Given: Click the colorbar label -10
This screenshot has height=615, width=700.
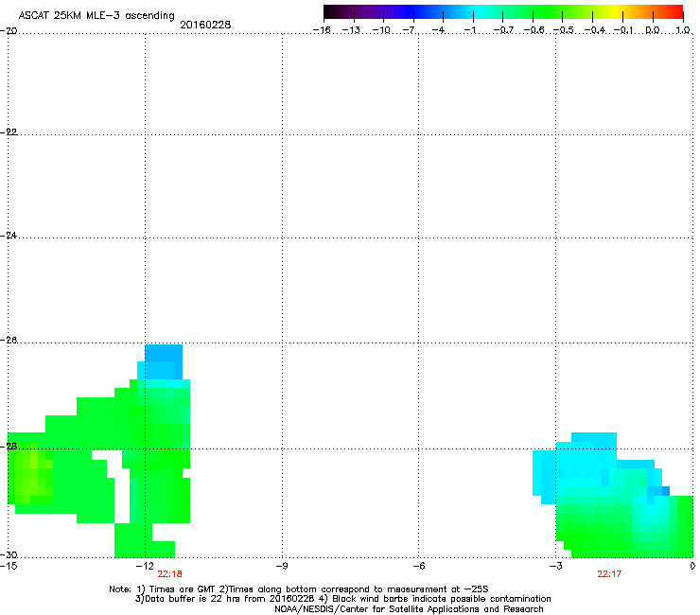Looking at the screenshot, I should click(381, 30).
